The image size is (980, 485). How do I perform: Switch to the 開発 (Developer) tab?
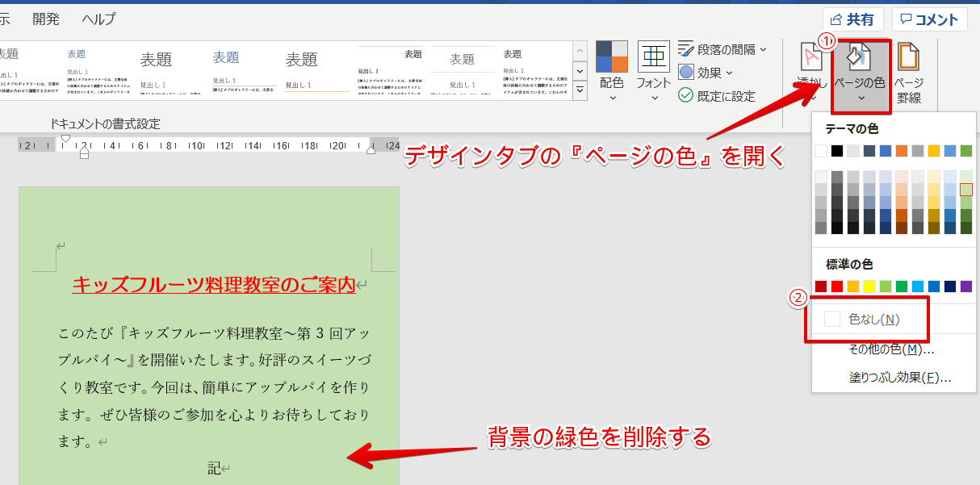(45, 19)
